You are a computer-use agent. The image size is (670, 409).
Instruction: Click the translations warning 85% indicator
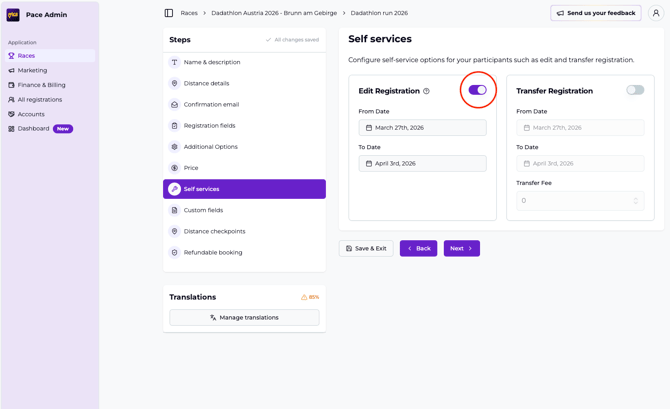pyautogui.click(x=310, y=297)
